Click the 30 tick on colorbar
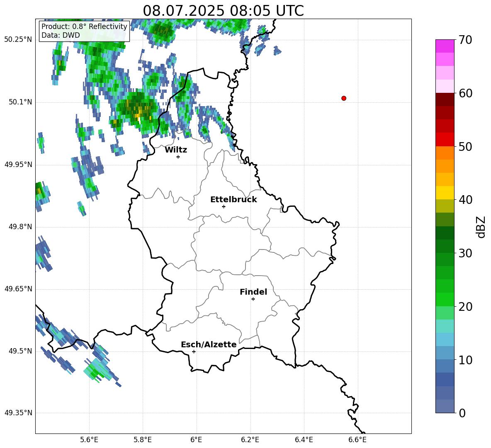This screenshot has height=448, width=491. (465, 253)
